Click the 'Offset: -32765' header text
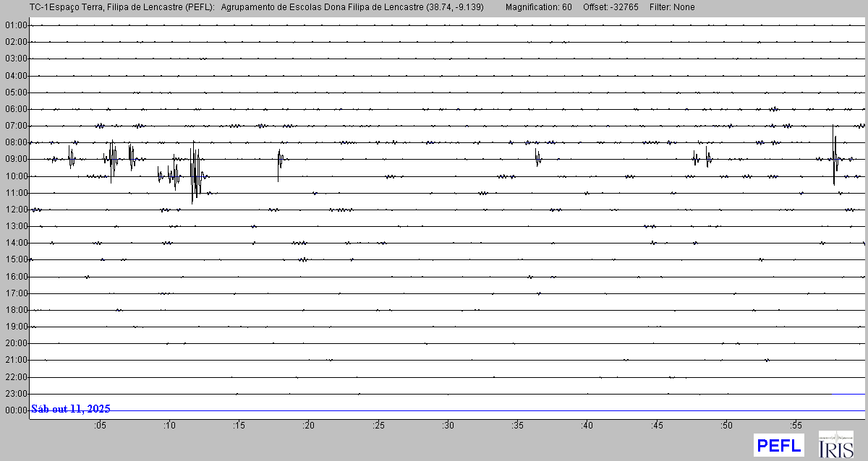 tap(611, 7)
